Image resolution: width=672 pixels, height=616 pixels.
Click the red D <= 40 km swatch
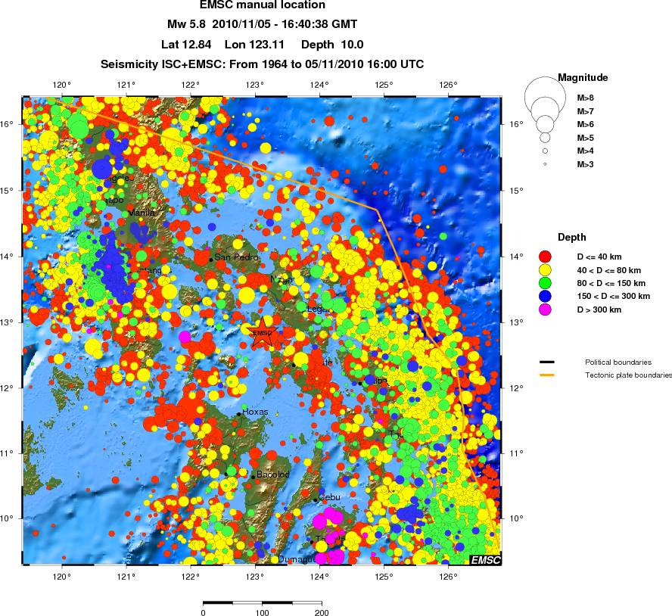coord(545,257)
